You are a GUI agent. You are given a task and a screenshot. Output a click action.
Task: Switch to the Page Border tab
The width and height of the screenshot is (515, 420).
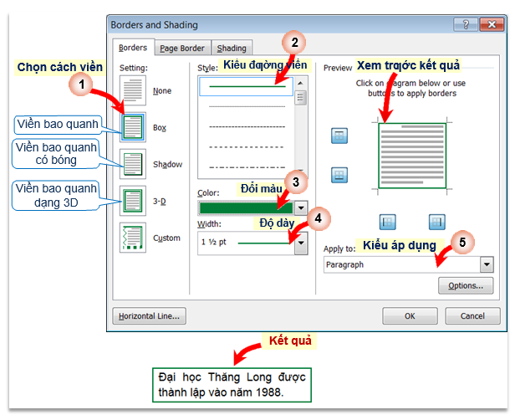[x=181, y=49]
